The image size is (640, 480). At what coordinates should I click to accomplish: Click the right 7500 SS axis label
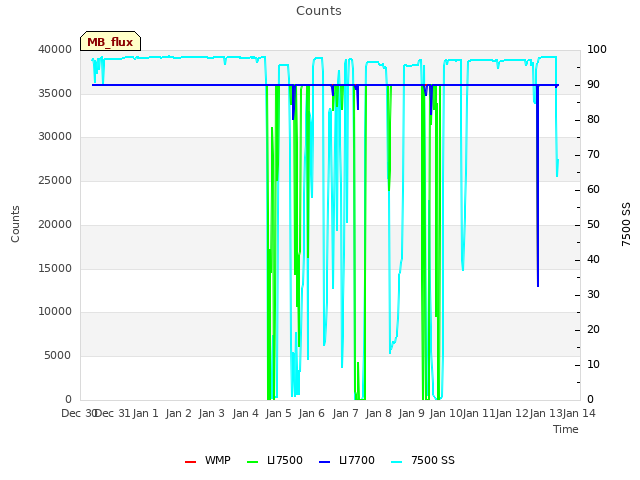coord(626,224)
